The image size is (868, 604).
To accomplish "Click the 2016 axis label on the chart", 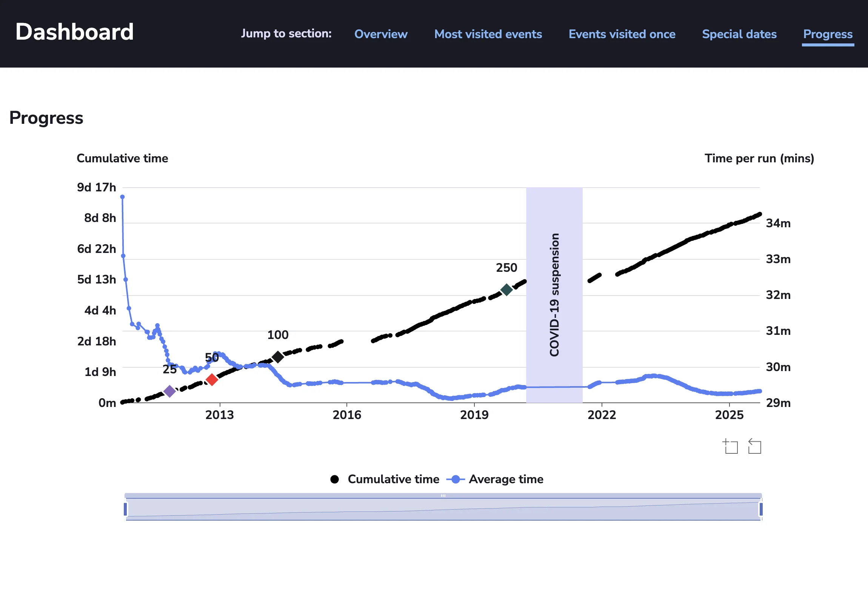I will (x=347, y=414).
